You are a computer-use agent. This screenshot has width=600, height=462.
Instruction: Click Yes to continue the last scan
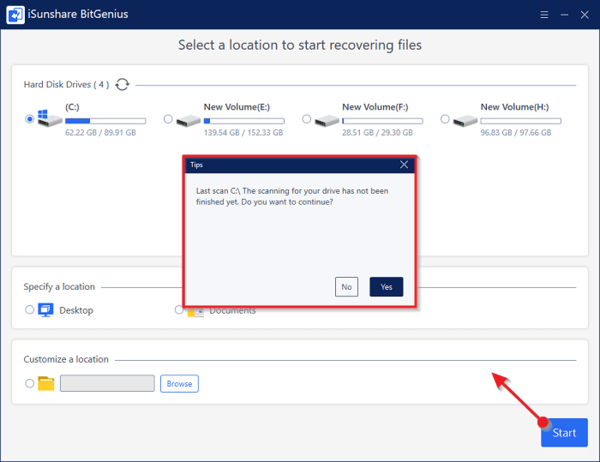click(386, 287)
